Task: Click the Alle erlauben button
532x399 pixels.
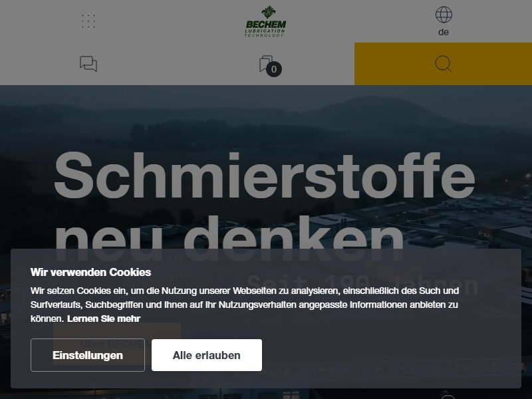Action: tap(207, 355)
